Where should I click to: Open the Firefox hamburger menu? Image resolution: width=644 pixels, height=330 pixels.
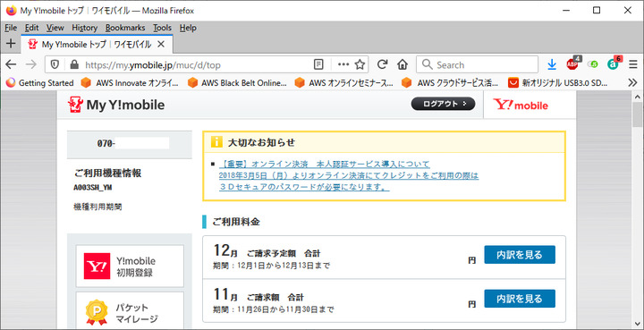click(633, 64)
